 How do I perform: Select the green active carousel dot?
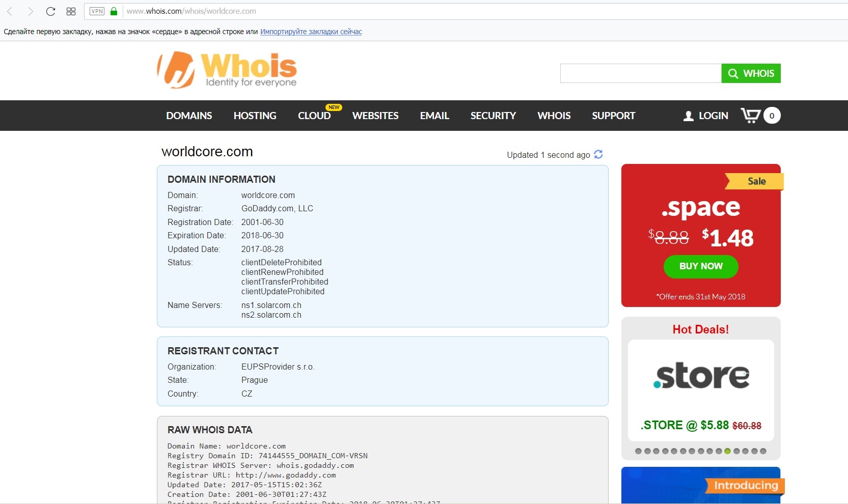(727, 451)
